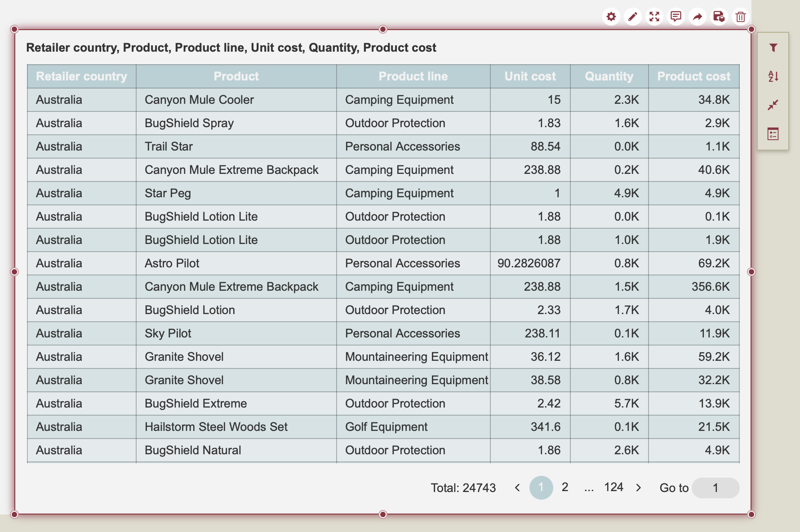
Task: Select the Astro Pilot product cell
Action: click(x=172, y=263)
